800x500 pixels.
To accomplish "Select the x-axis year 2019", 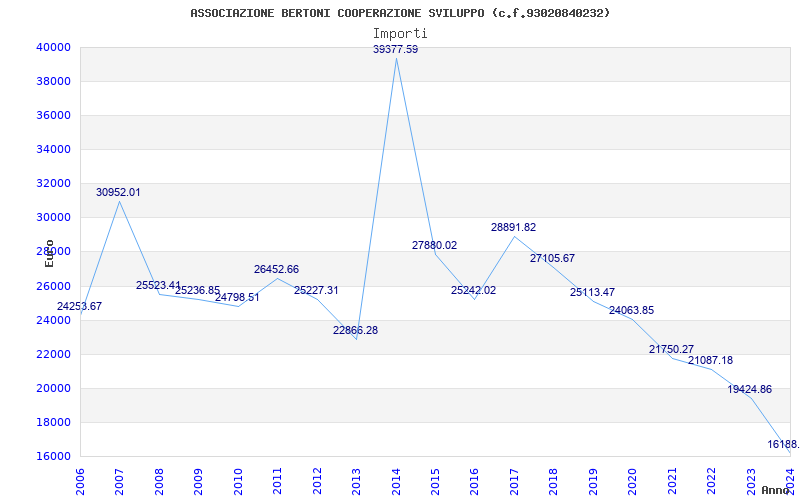I will [593, 481].
